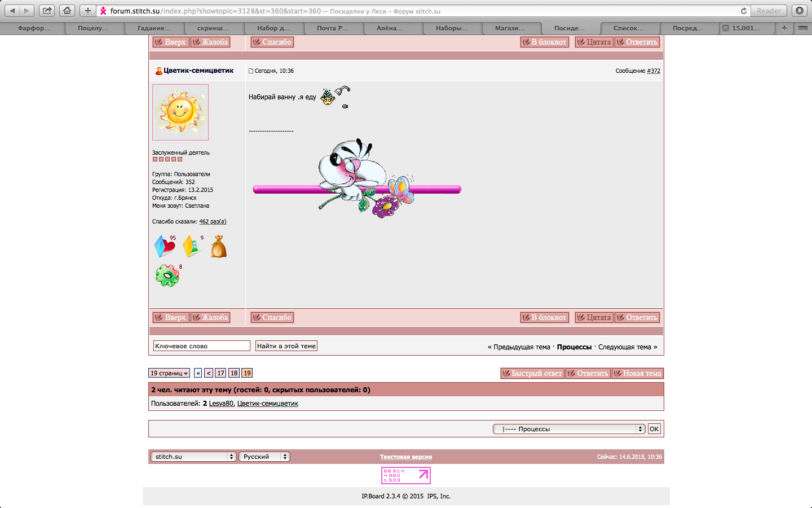Click the reload page icon
Screen dimensions: 812x508
(x=743, y=11)
